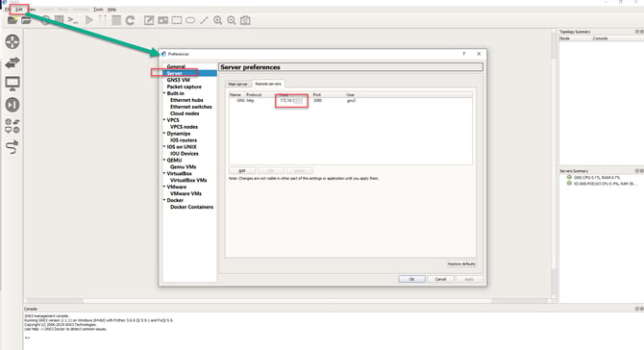Collapse the Docker tree section
Screen dimensions: 644x350
coord(164,200)
